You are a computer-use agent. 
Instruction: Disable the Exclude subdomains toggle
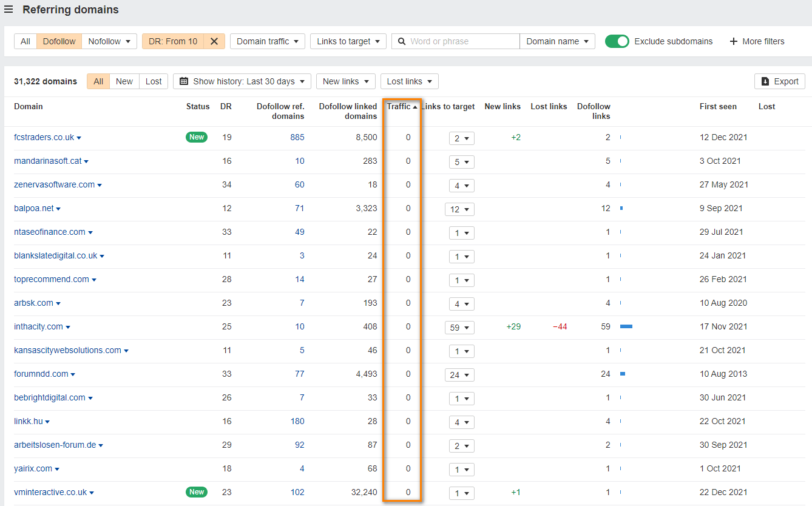point(617,41)
